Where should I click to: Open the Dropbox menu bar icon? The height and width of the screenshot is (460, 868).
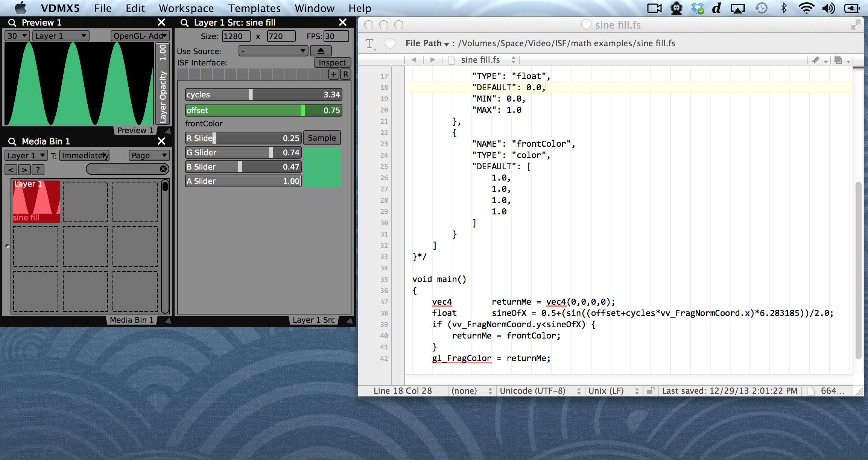[697, 8]
